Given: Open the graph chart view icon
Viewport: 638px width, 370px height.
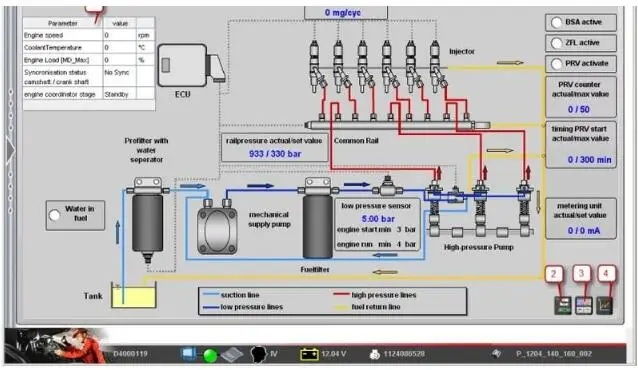Looking at the screenshot, I should coord(604,306).
